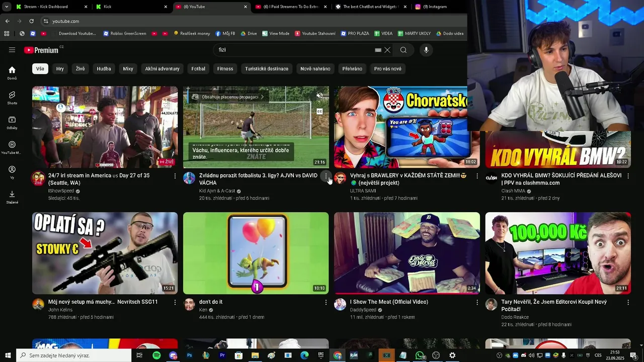
Task: Open OPLATÍ SA sniper rifle thumbnail
Action: pyautogui.click(x=105, y=253)
